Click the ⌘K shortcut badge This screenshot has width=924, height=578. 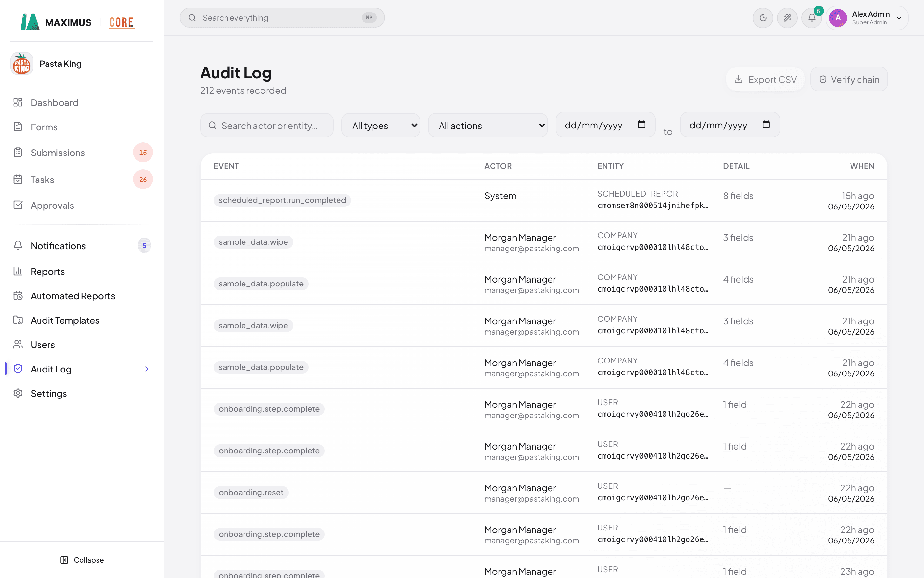pyautogui.click(x=369, y=18)
